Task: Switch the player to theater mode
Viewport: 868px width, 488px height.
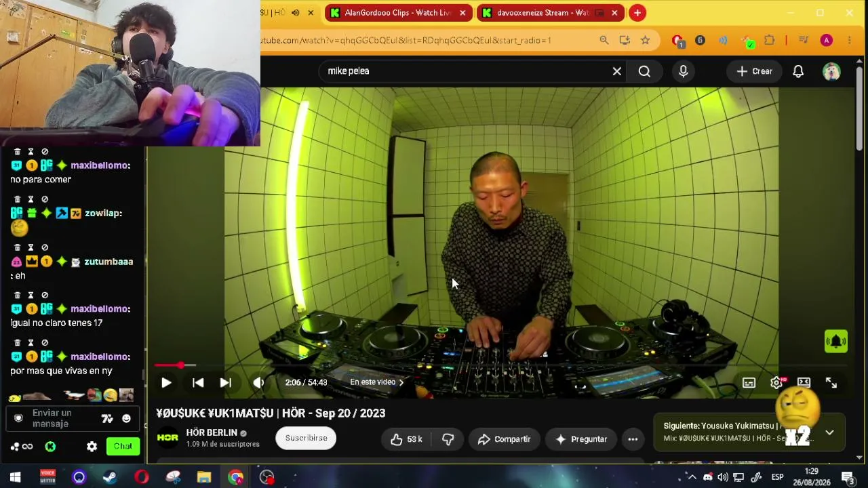Action: tap(804, 383)
